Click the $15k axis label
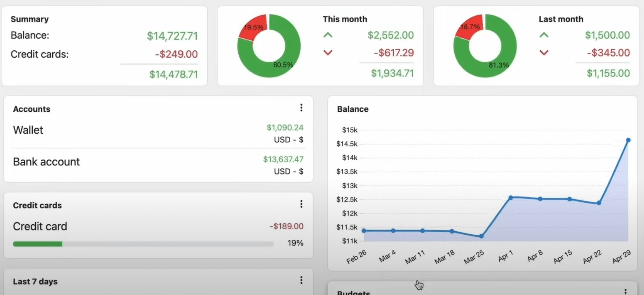The height and width of the screenshot is (295, 644). click(x=350, y=130)
